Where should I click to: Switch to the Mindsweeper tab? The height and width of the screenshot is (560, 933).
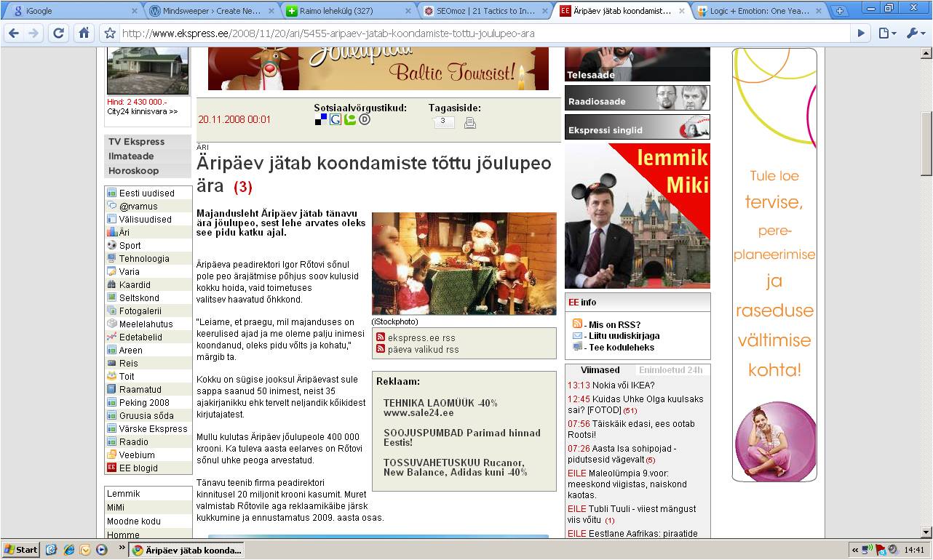click(x=210, y=11)
